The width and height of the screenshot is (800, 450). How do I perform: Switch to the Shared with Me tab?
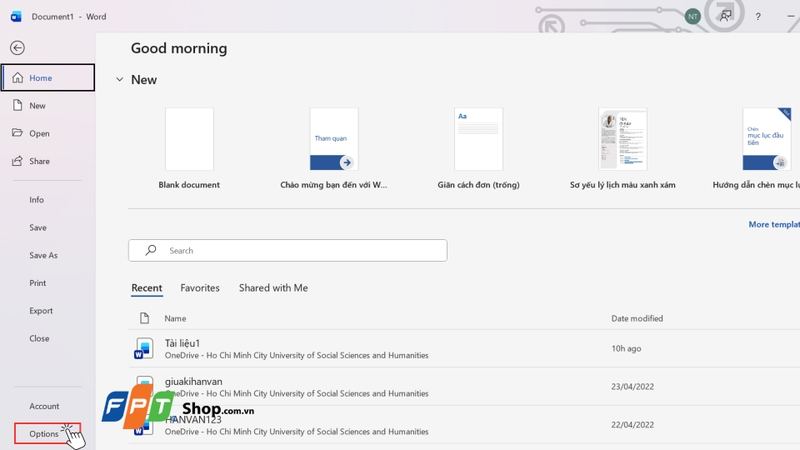[273, 288]
